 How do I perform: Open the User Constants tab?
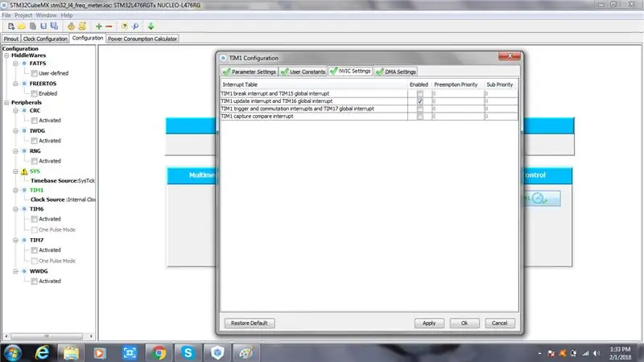[x=303, y=72]
